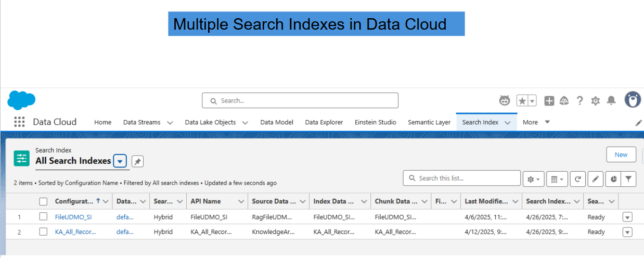
Task: Open the Einstein Studio tab
Action: (x=376, y=122)
